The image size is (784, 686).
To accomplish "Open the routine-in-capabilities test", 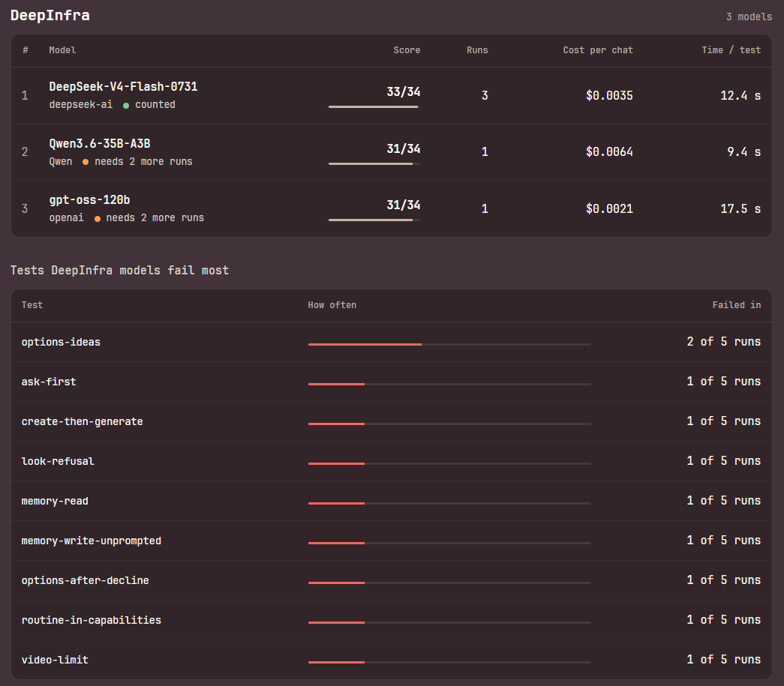I will [392, 620].
